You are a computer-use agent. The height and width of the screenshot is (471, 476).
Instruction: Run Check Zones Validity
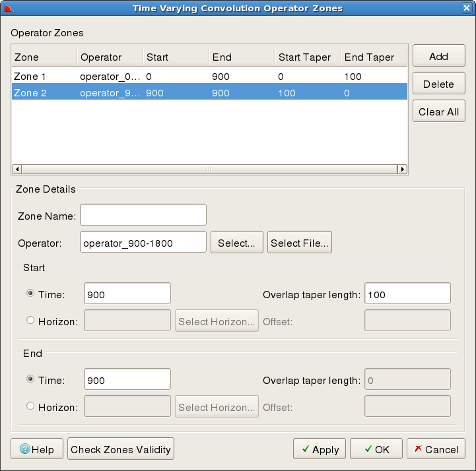pos(121,449)
